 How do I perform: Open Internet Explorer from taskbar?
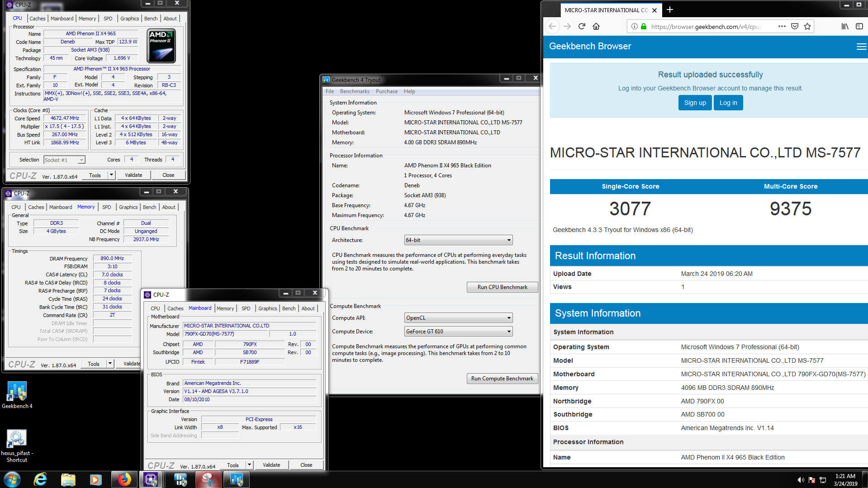coord(40,479)
